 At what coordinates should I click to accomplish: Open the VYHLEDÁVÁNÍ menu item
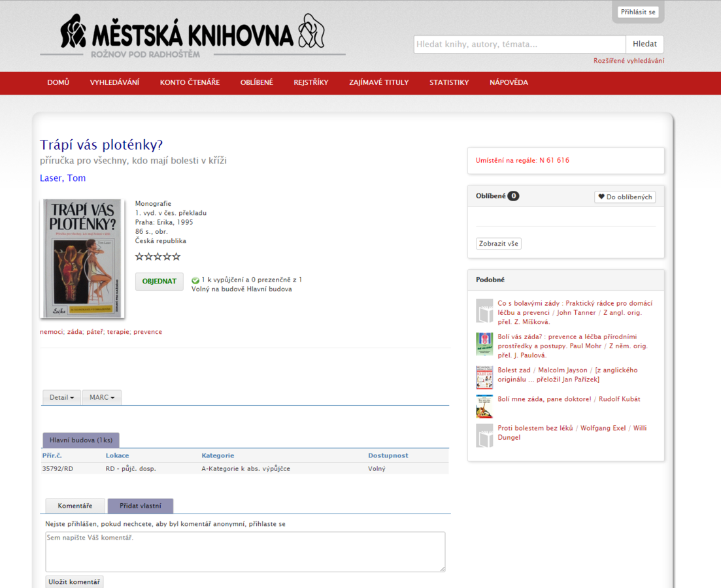(x=114, y=83)
